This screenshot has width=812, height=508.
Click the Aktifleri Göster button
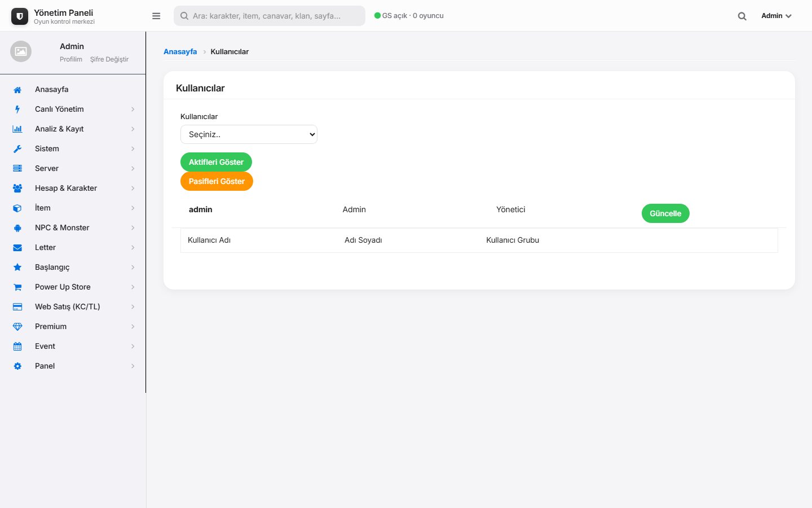click(216, 162)
